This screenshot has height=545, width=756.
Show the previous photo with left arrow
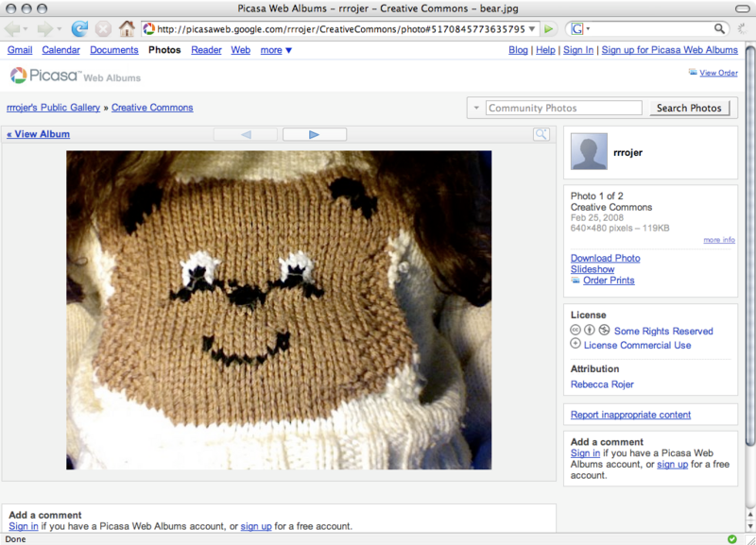click(246, 134)
